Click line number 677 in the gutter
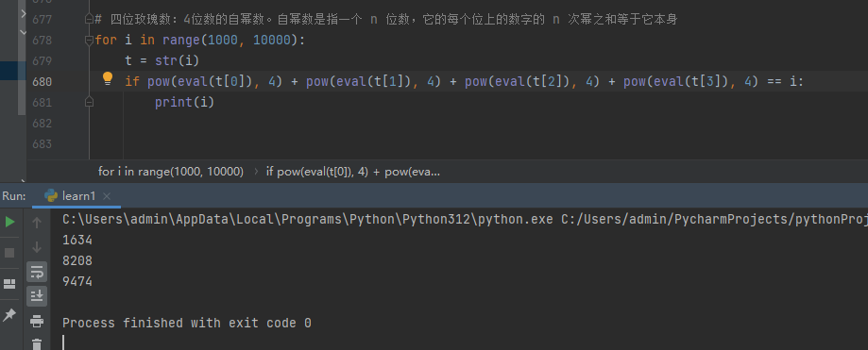Screen dimensions: 868x350 43,20
